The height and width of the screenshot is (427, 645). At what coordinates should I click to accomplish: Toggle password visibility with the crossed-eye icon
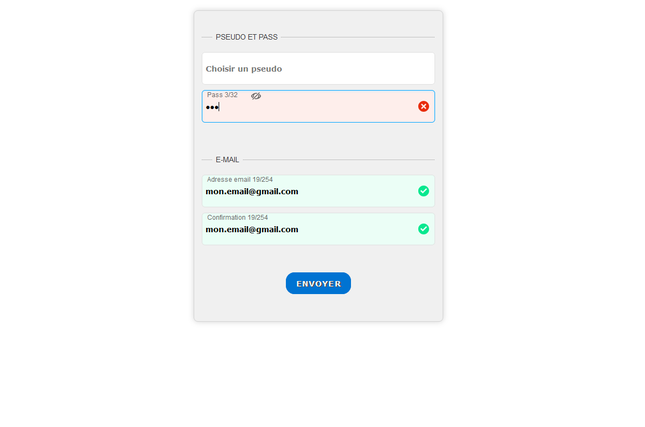click(256, 96)
